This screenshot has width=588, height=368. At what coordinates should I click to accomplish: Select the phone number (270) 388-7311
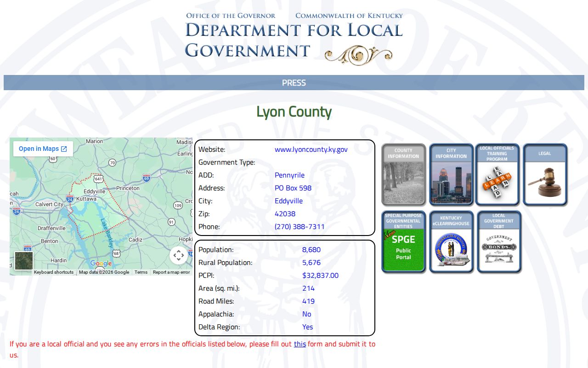point(300,227)
